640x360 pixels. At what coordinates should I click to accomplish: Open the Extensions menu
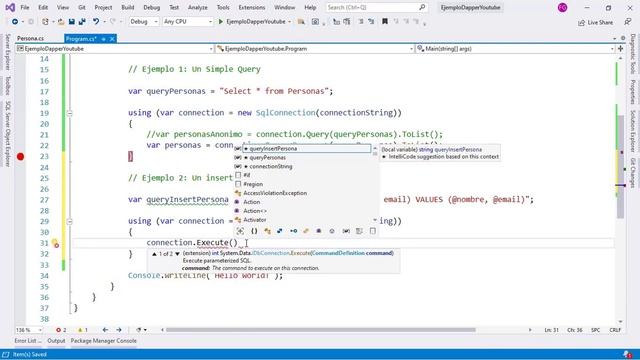coord(251,7)
